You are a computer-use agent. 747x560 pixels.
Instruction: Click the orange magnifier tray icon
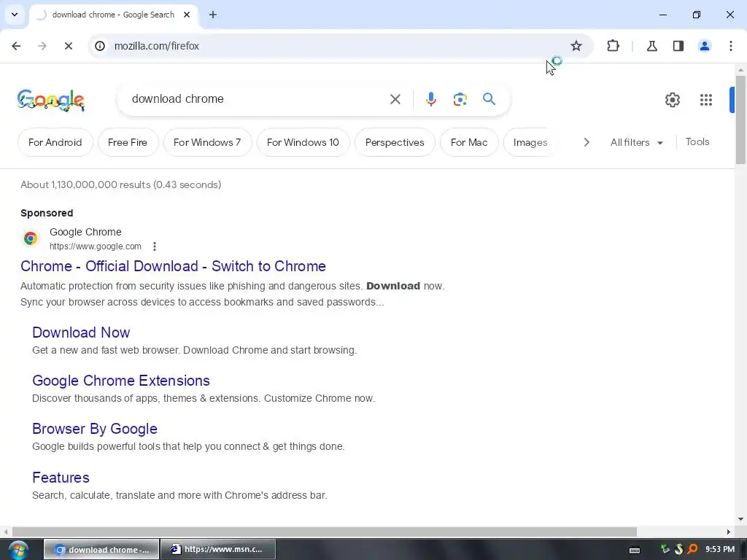click(x=692, y=549)
